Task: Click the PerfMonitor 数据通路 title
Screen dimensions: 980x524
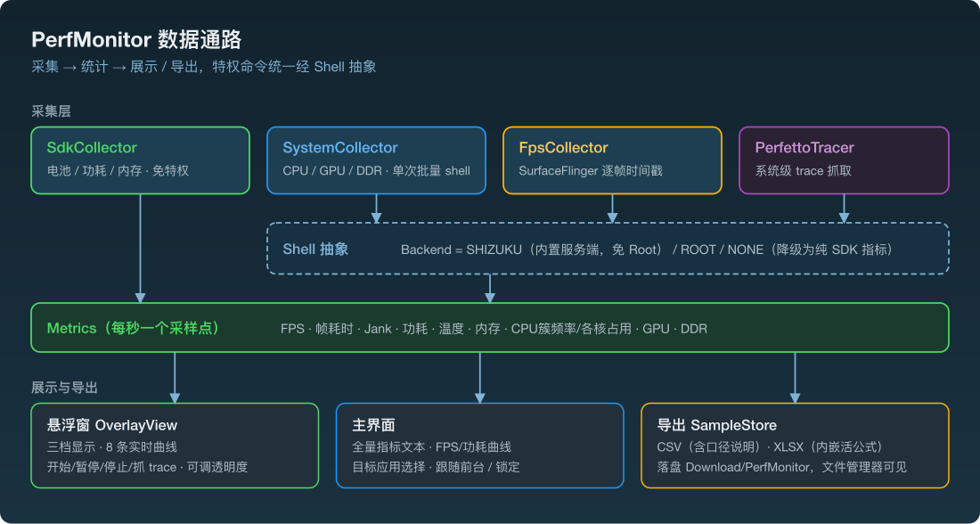Action: click(x=136, y=41)
